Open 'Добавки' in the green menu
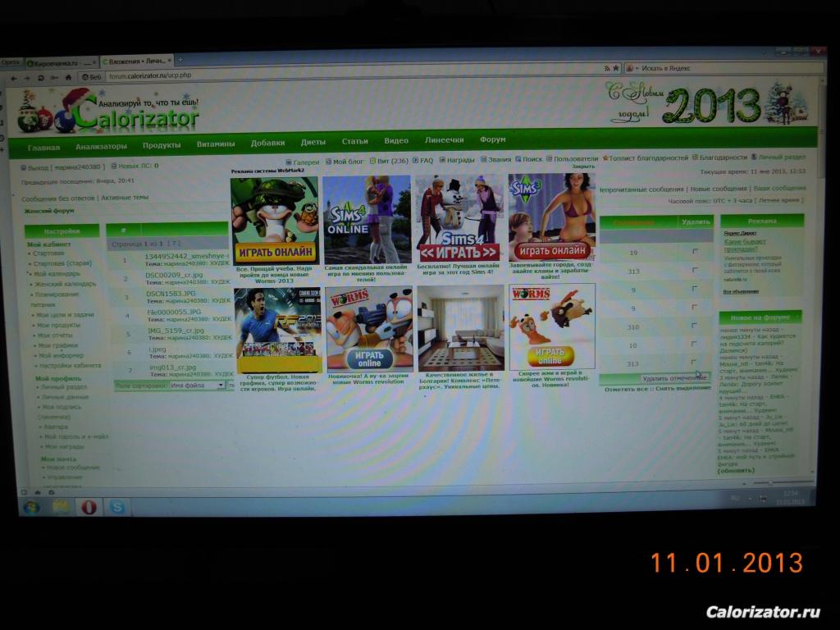 pos(268,143)
